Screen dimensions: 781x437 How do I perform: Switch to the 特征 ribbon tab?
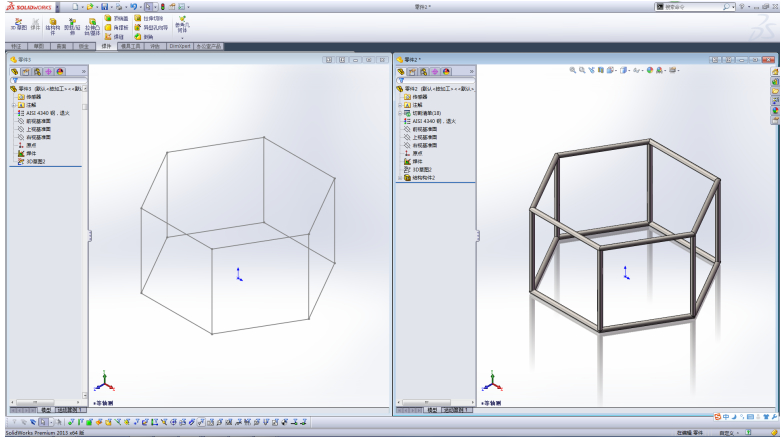[x=16, y=46]
